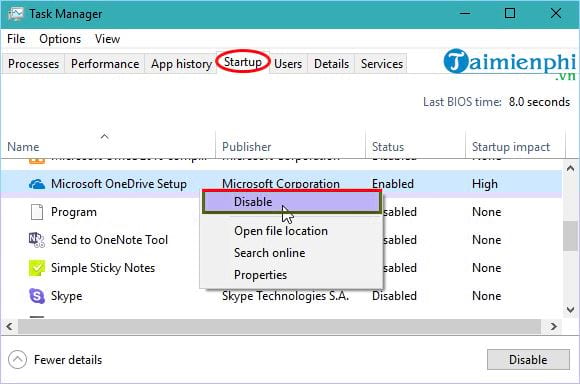This screenshot has width=580, height=384.
Task: Click the None impact value for Skype
Action: pyautogui.click(x=487, y=296)
